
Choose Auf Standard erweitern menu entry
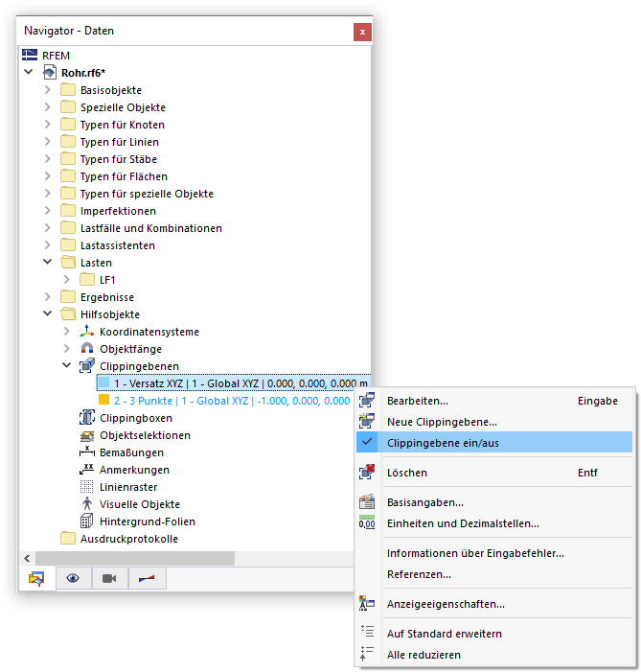click(x=494, y=634)
